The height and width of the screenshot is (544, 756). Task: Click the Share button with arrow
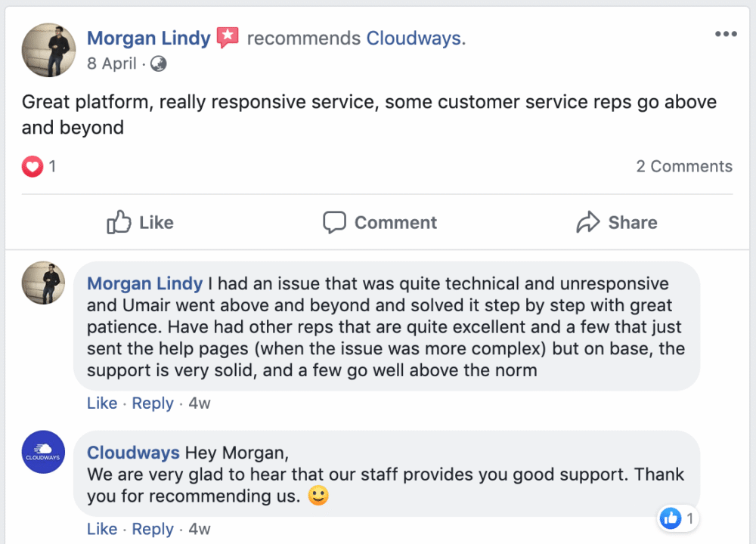616,222
